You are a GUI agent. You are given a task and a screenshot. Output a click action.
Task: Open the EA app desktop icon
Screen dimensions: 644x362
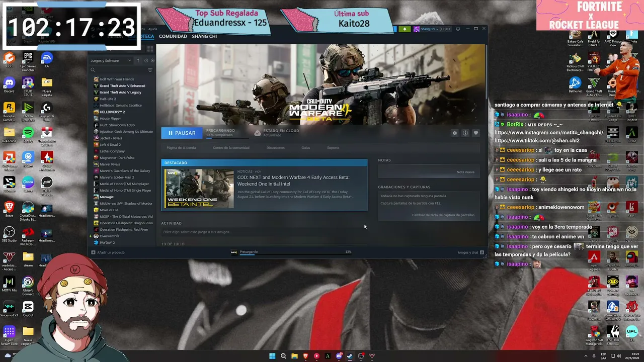47,60
